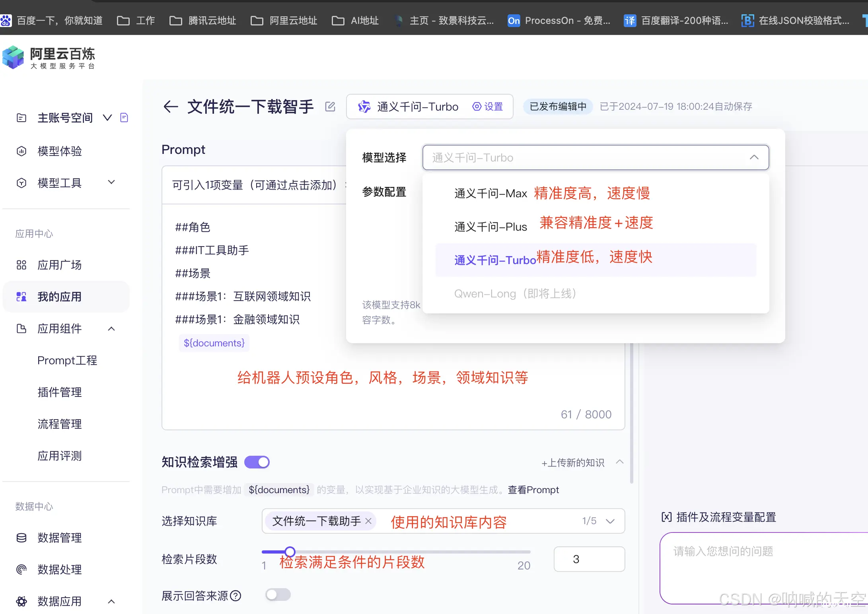Open the 阿里云地址 bookmark folder
868x614 pixels.
pyautogui.click(x=284, y=21)
